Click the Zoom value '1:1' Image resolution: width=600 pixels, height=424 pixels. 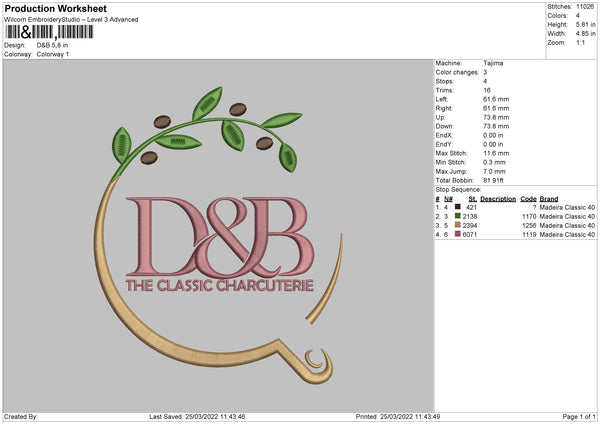[580, 42]
